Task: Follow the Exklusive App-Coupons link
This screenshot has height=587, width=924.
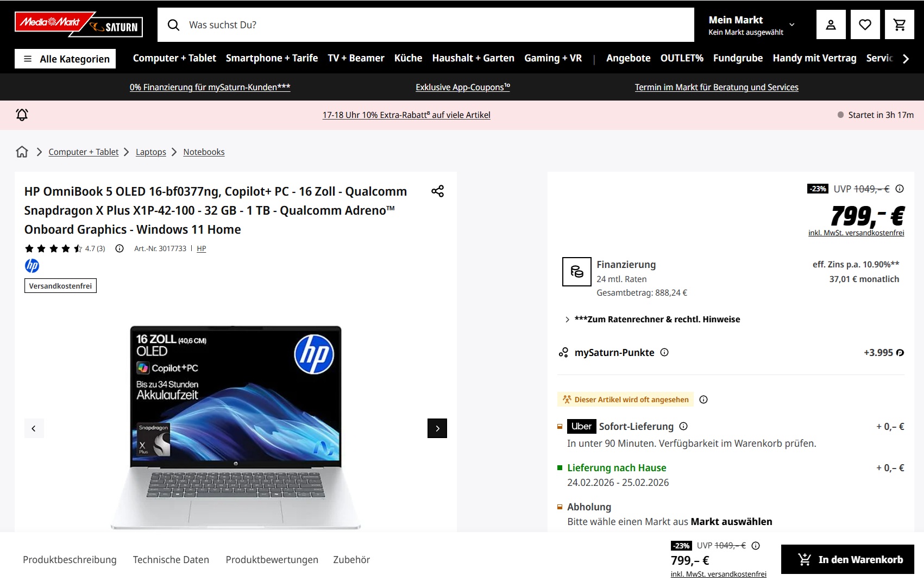Action: point(462,87)
